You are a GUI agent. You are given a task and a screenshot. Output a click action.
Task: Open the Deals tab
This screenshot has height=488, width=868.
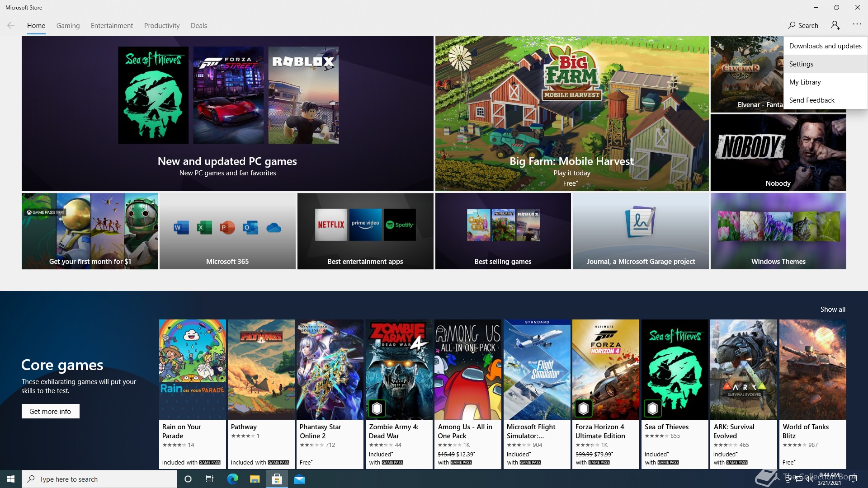[x=199, y=26]
